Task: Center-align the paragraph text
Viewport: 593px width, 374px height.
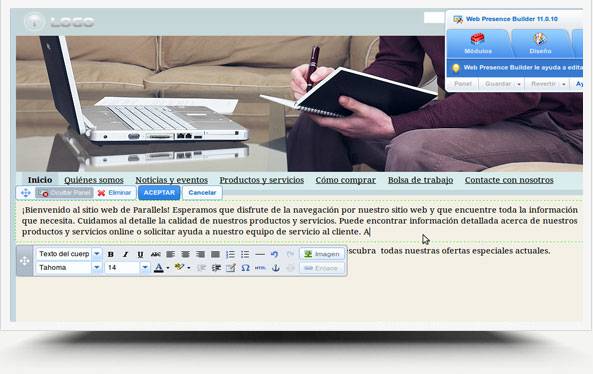Action: click(x=185, y=254)
